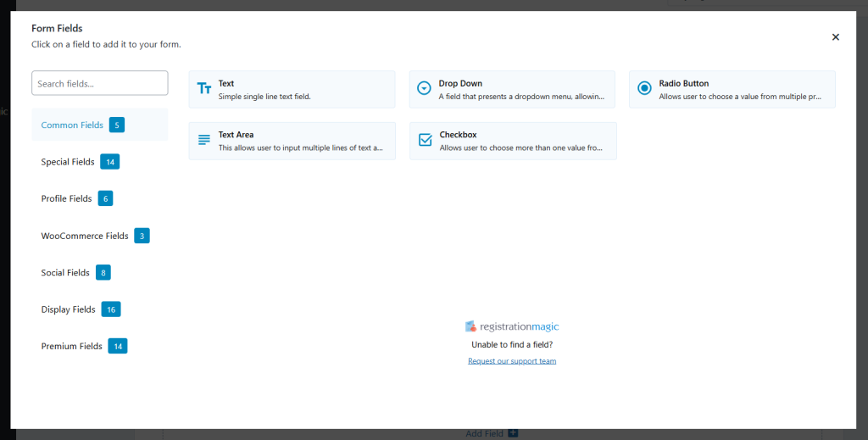Viewport: 868px width, 440px height.
Task: Follow the Request our support team link
Action: coord(512,361)
